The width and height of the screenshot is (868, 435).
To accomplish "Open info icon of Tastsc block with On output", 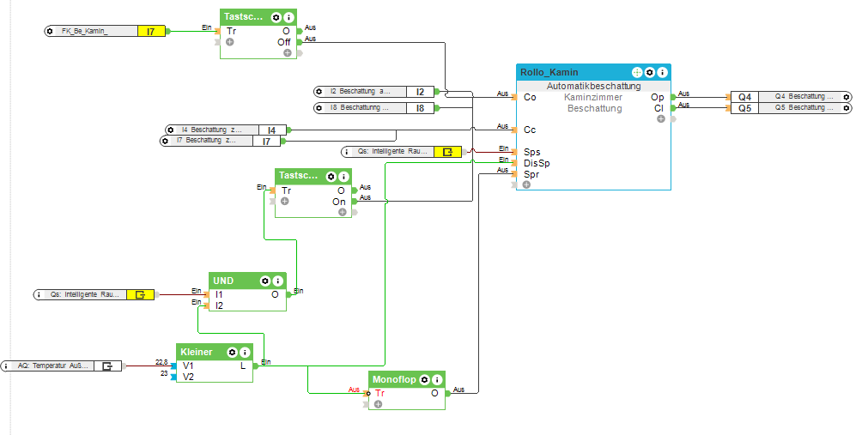I will 343,177.
